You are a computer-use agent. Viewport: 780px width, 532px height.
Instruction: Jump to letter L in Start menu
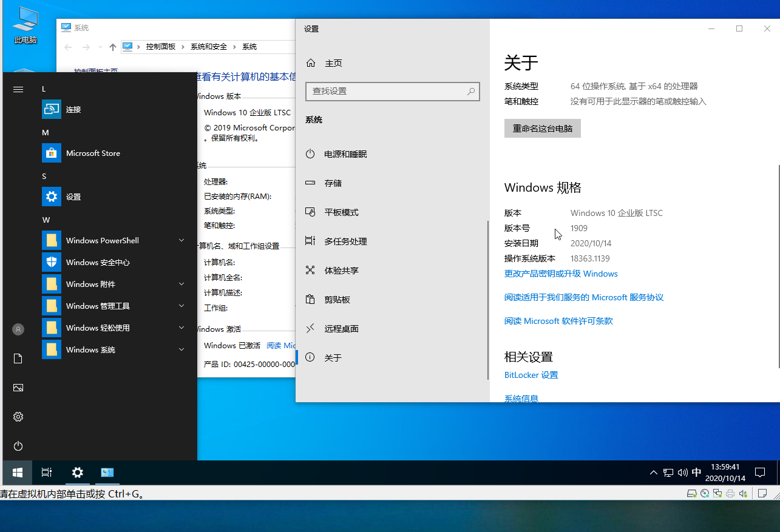pos(44,89)
